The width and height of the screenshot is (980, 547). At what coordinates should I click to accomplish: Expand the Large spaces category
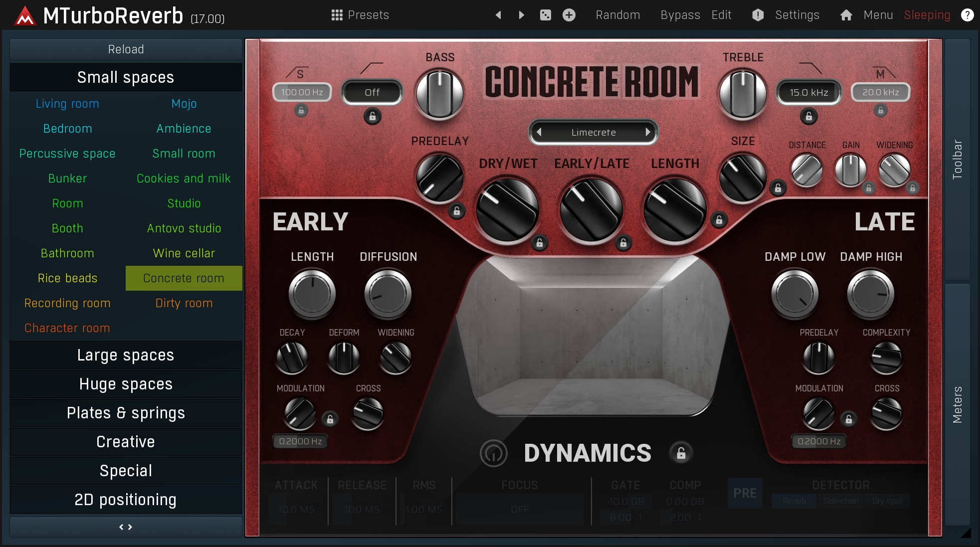tap(126, 355)
